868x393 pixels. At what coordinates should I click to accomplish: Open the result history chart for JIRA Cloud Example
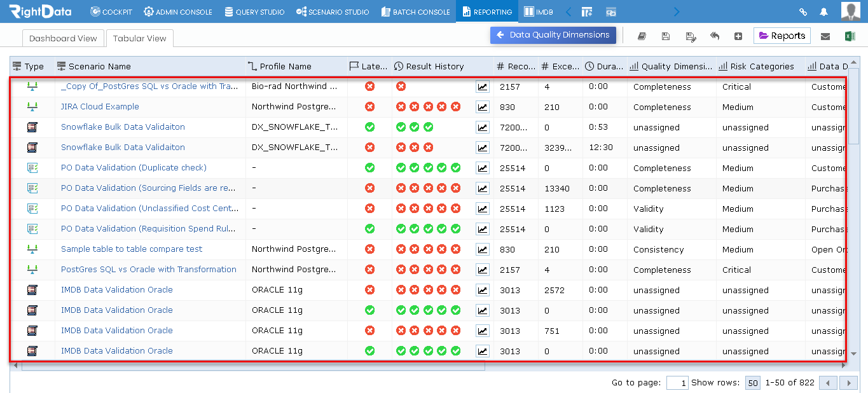pyautogui.click(x=482, y=106)
